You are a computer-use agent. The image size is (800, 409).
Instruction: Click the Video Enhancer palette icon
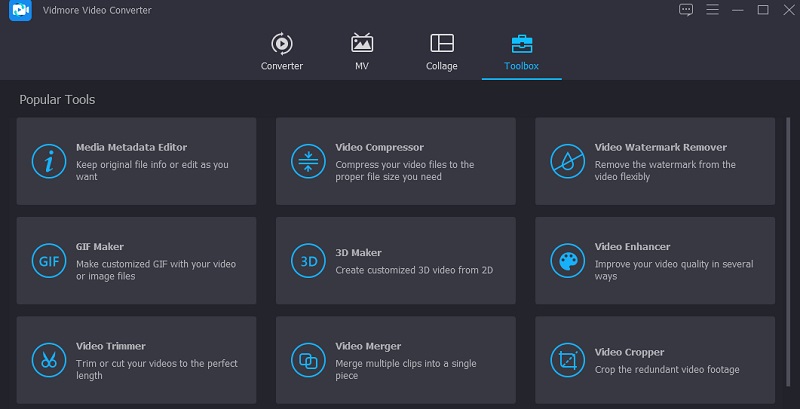point(567,261)
